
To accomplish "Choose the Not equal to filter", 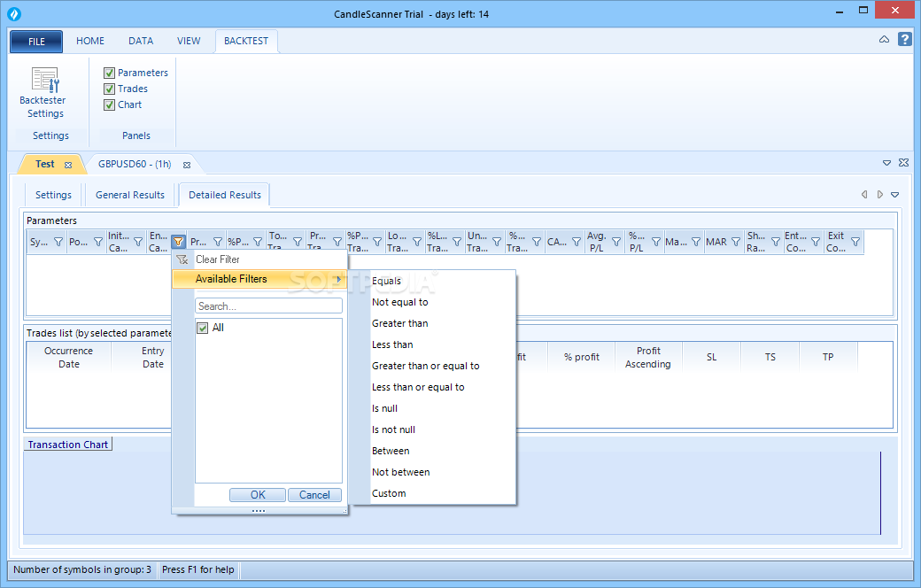I will point(399,302).
